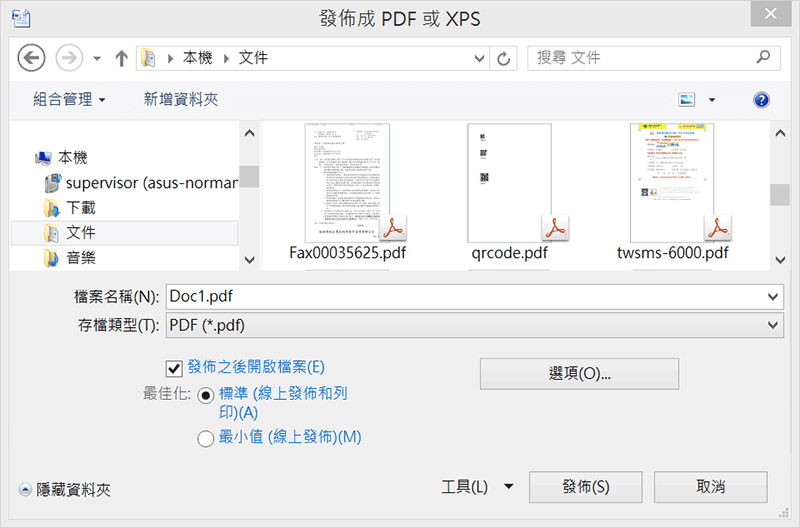Select twsms-6000.pdf thumbnail

coord(672,183)
